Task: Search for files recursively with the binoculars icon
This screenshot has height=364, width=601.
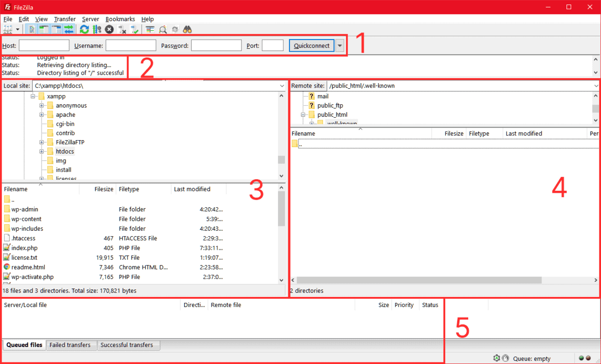Action: click(187, 29)
